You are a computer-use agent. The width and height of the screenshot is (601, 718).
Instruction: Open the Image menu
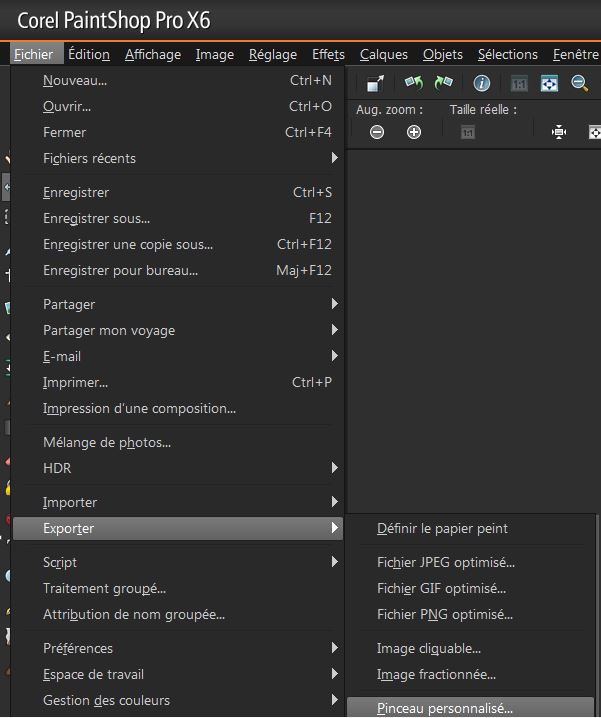[215, 54]
